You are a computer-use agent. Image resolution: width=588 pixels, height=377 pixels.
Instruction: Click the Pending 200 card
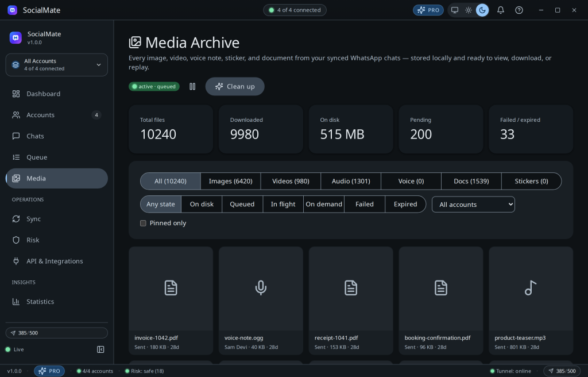[440, 129]
